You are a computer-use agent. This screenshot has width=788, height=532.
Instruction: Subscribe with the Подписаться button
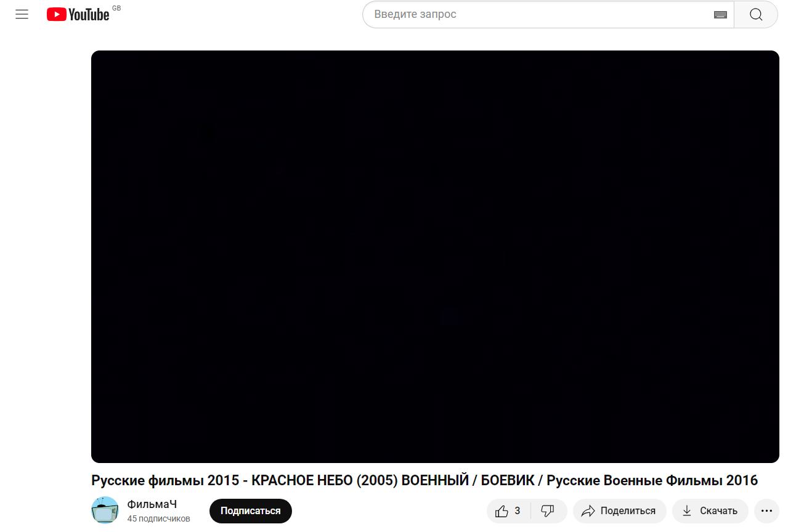click(250, 511)
